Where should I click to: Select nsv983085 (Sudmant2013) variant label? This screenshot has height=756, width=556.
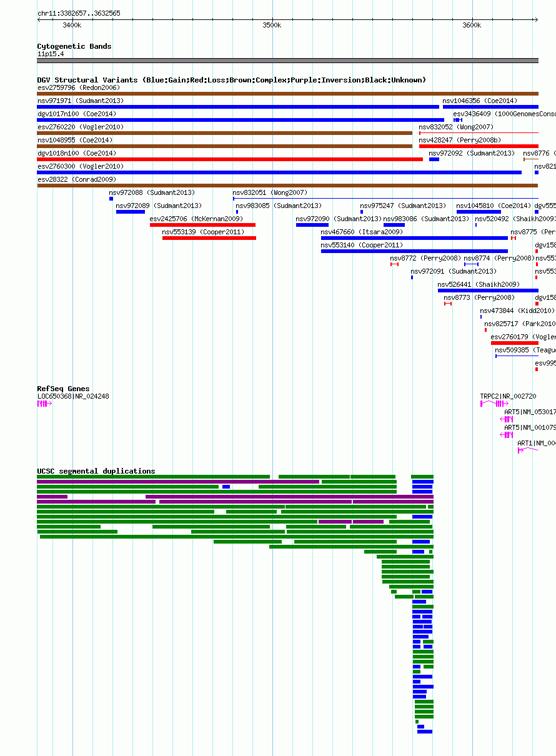coord(279,206)
